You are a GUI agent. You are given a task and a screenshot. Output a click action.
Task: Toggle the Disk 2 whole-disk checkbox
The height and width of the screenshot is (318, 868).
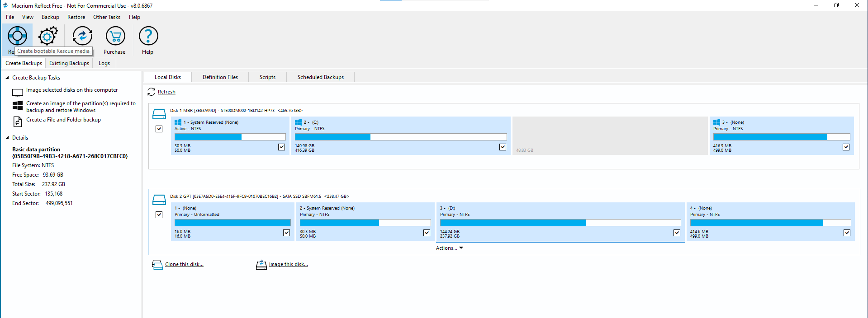[x=159, y=215]
